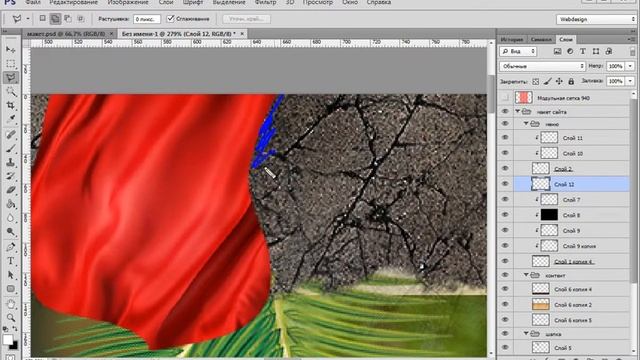This screenshot has width=640, height=360.
Task: Open the tool preset picker arrow
Action: (x=28, y=19)
